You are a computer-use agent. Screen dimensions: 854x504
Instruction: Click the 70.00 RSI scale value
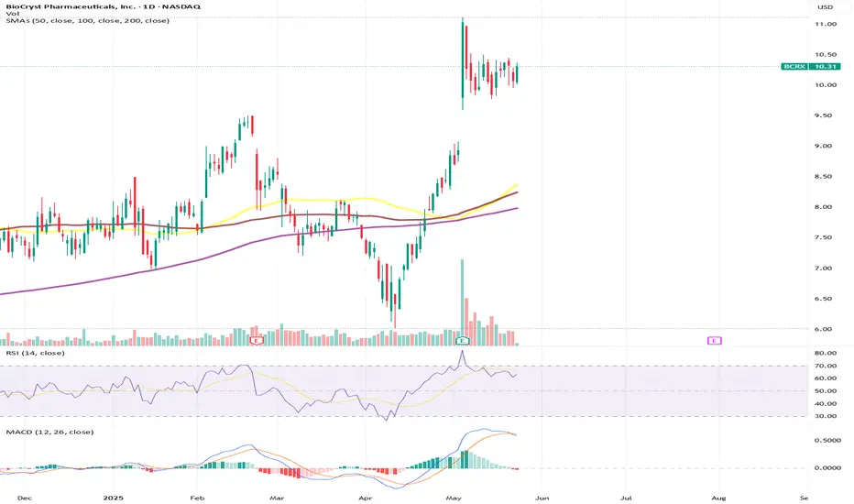826,366
